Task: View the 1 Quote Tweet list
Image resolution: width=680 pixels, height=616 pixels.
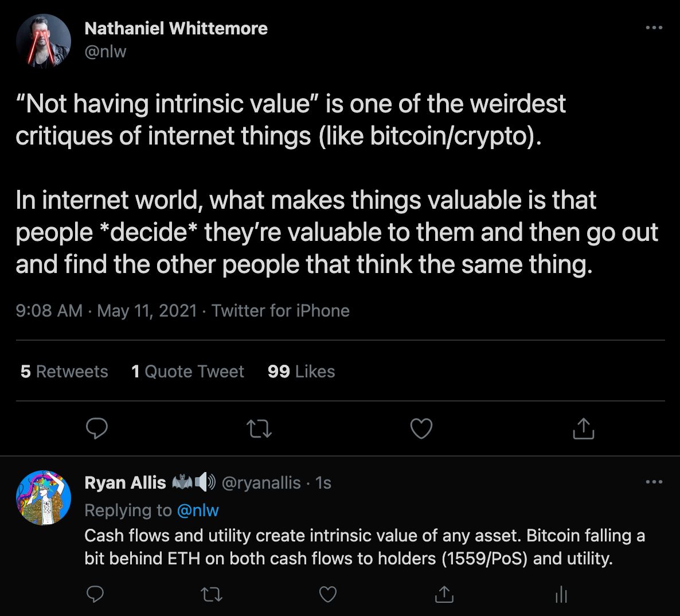Action: coord(187,372)
